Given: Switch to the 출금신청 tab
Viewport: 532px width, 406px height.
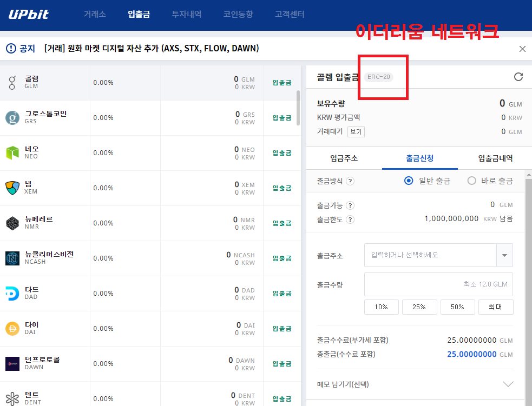Looking at the screenshot, I should [419, 158].
